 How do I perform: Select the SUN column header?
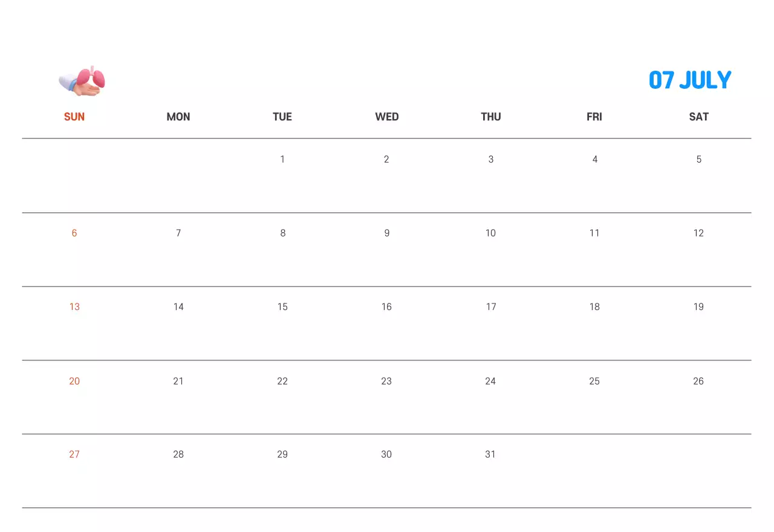pyautogui.click(x=74, y=117)
